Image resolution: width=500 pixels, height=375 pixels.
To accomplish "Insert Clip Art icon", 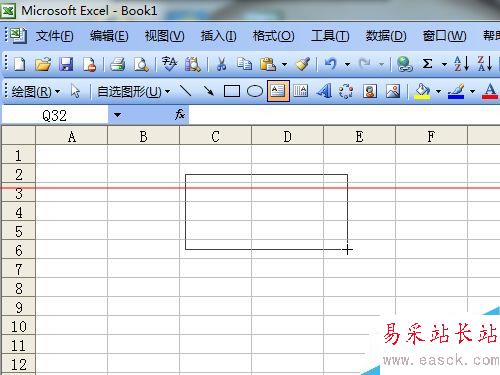I will click(x=370, y=91).
